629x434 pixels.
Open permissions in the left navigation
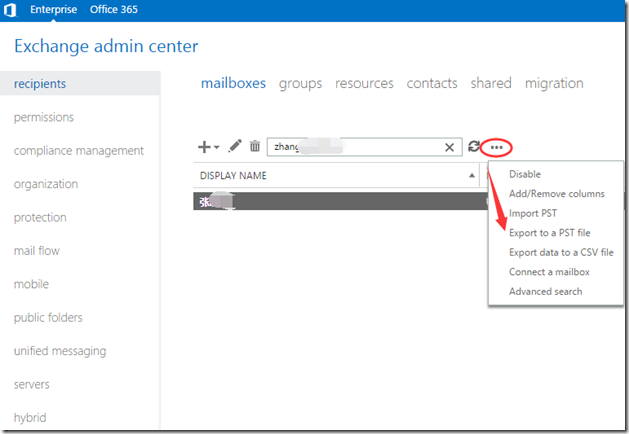(44, 117)
